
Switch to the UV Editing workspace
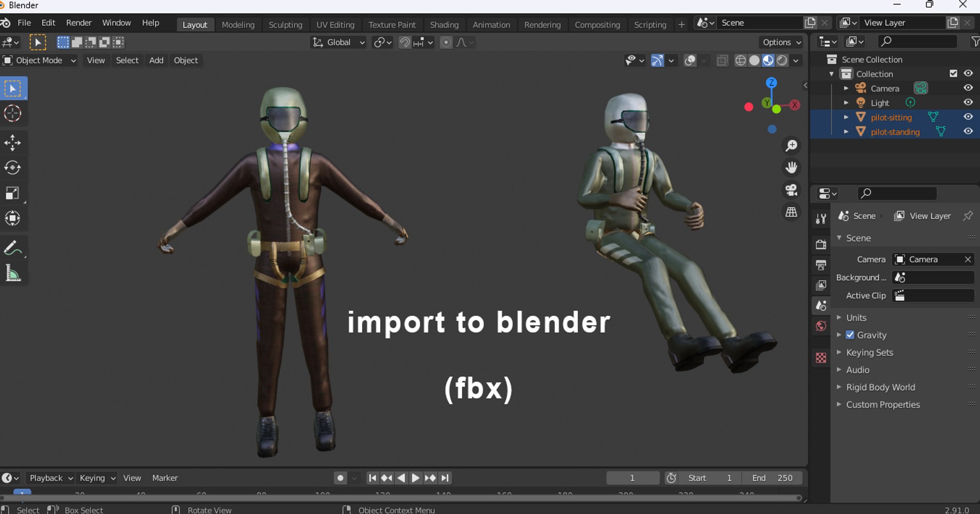335,25
